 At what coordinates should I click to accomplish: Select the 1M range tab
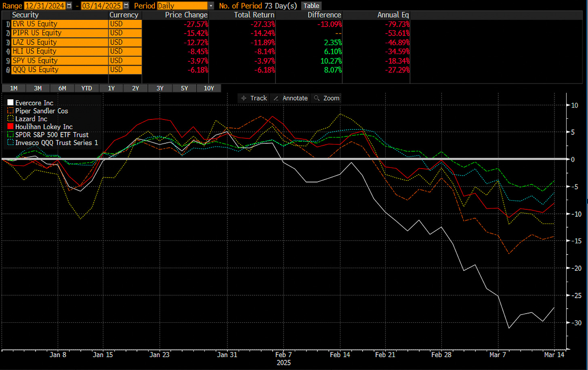pyautogui.click(x=14, y=88)
